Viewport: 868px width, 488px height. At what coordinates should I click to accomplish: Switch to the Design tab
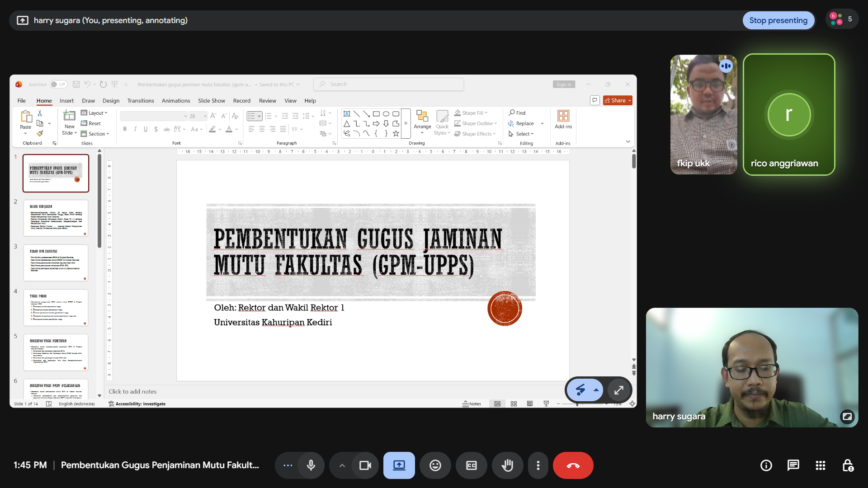[111, 101]
